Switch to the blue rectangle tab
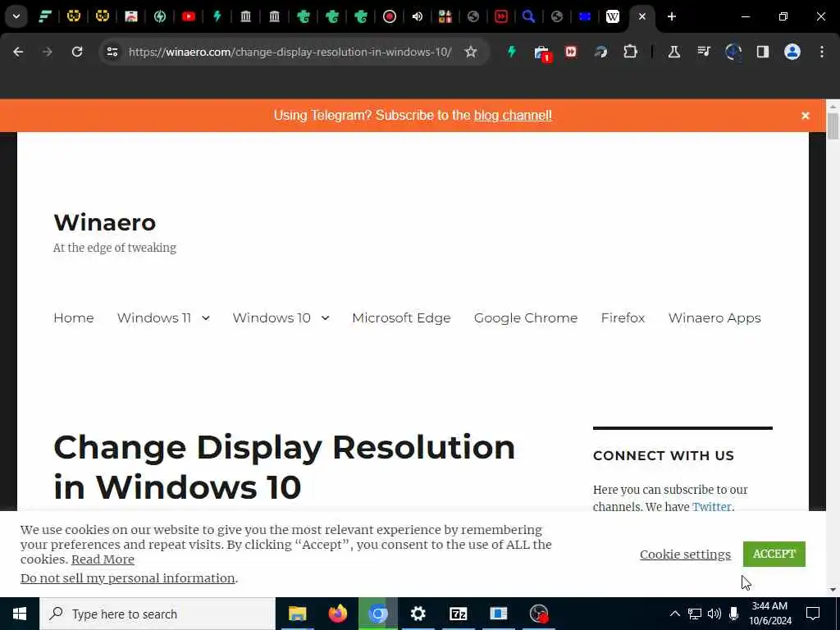Image resolution: width=840 pixels, height=630 pixels. [584, 16]
